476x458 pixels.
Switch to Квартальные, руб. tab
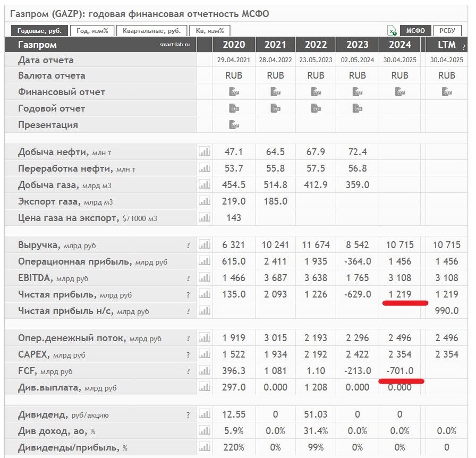[x=152, y=31]
